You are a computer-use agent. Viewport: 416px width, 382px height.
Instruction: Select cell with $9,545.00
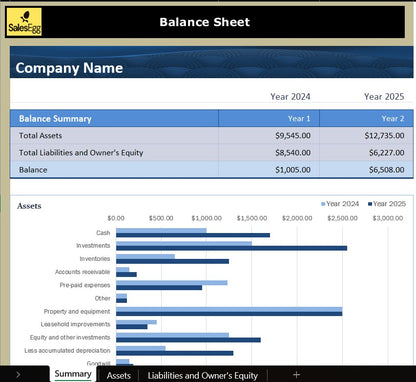269,136
